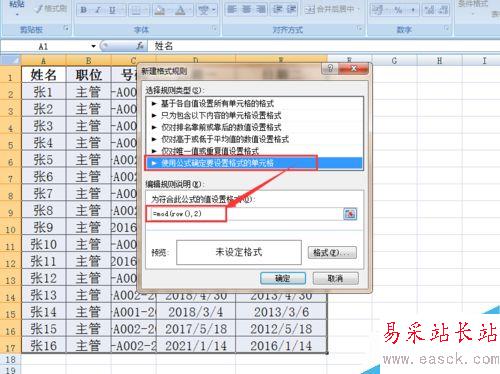The width and height of the screenshot is (500, 374).
Task: Click the Paste 粘贴 button
Action: [16, 4]
